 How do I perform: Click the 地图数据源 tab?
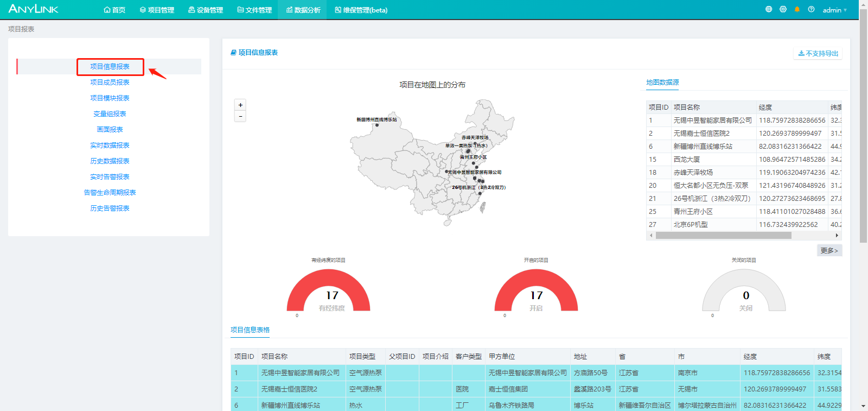click(x=662, y=82)
